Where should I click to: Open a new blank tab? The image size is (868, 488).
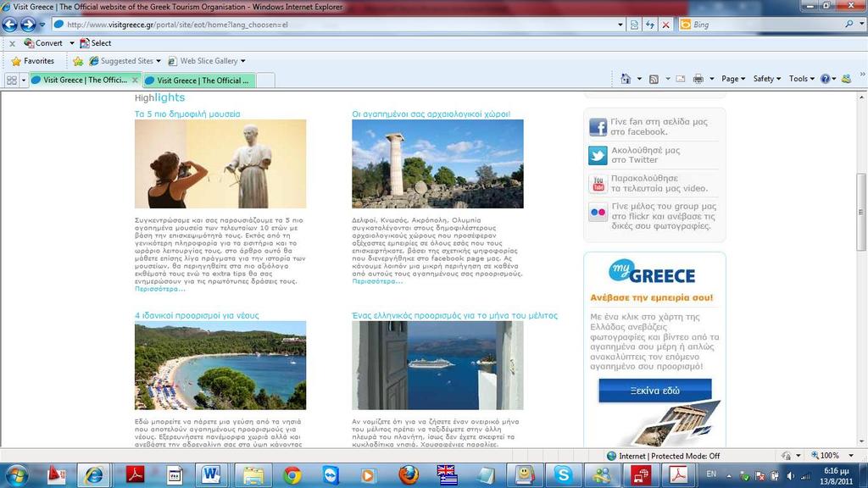(x=265, y=80)
